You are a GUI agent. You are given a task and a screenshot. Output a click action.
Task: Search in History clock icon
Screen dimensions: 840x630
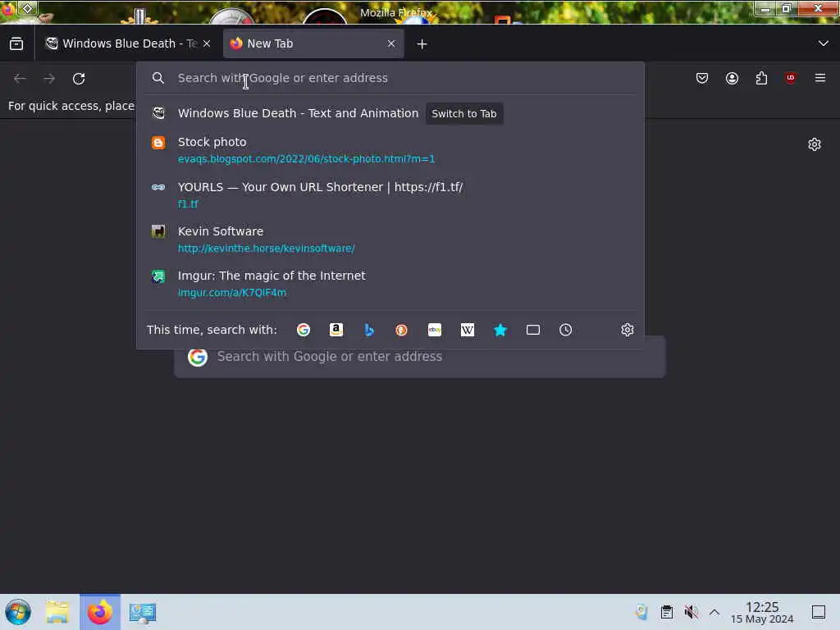point(566,330)
